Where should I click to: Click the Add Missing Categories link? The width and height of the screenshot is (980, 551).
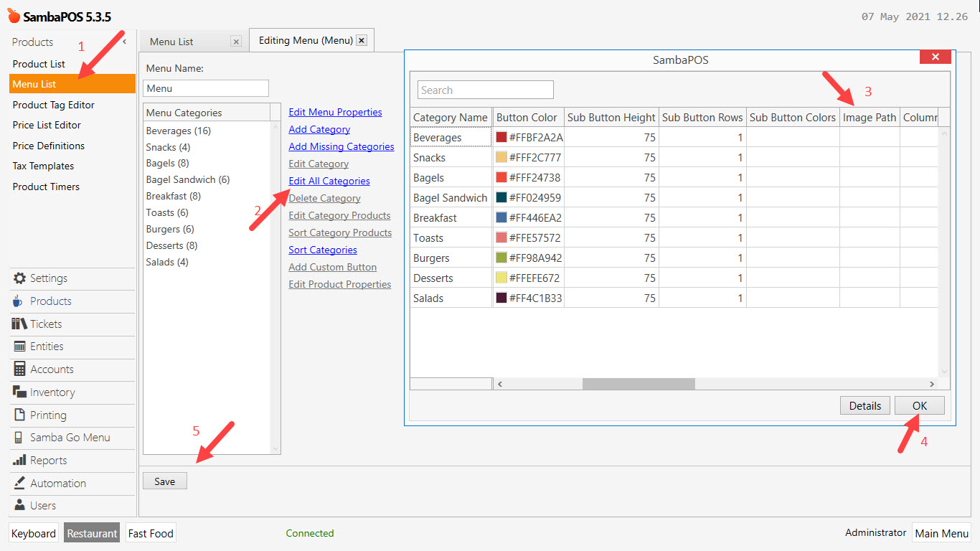click(341, 146)
